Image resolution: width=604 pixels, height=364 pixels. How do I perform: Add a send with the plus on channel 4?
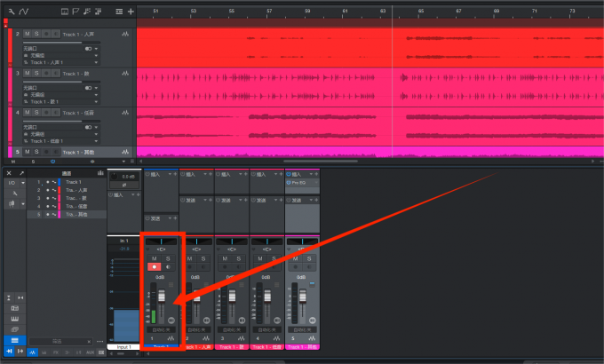pyautogui.click(x=282, y=200)
